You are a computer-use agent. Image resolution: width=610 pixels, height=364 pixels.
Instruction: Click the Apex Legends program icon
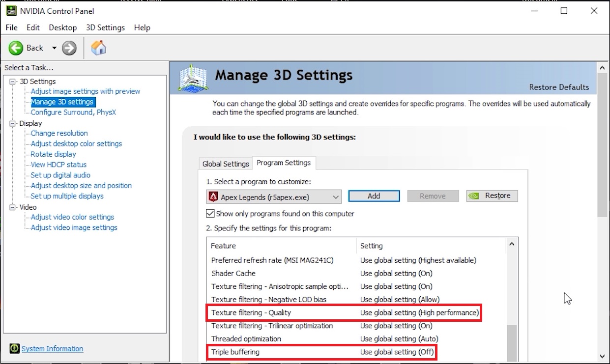pos(213,197)
